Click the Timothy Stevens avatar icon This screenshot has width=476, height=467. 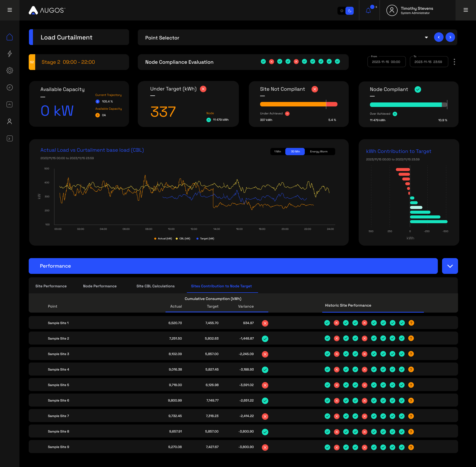(x=392, y=10)
